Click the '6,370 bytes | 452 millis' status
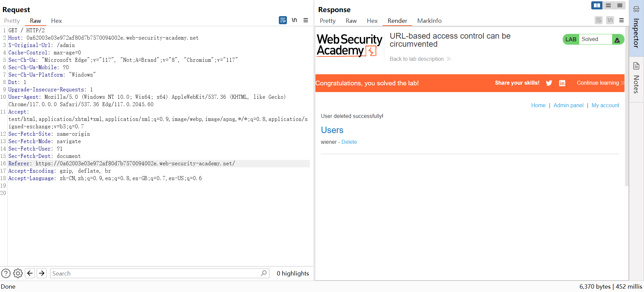Image resolution: width=644 pixels, height=292 pixels. [610, 287]
